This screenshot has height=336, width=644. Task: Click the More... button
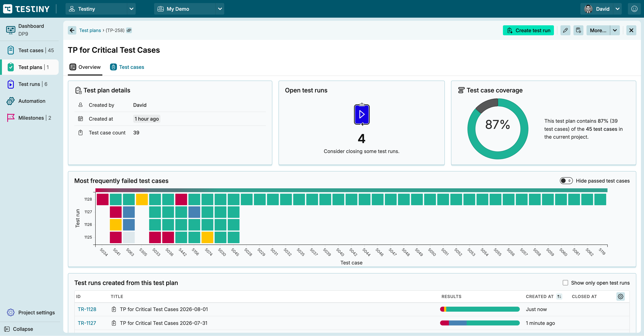(598, 30)
